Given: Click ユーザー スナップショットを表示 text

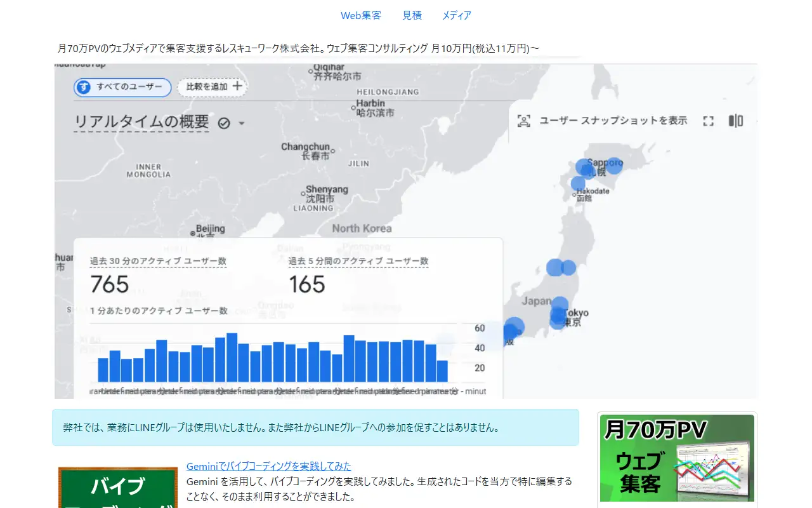Looking at the screenshot, I should 613,121.
